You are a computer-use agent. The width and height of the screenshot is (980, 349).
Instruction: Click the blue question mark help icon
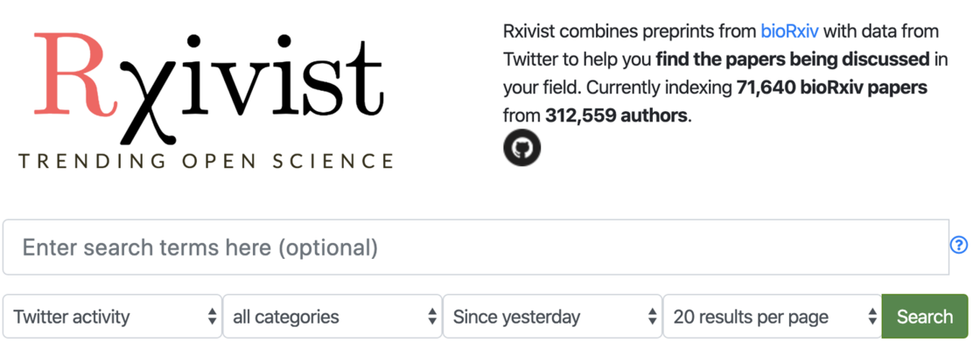[x=959, y=246]
